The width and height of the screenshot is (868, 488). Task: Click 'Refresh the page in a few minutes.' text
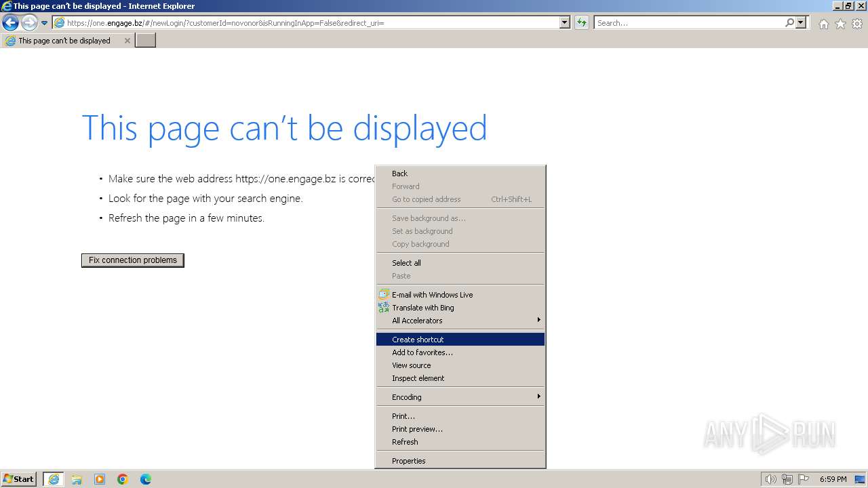coord(186,218)
